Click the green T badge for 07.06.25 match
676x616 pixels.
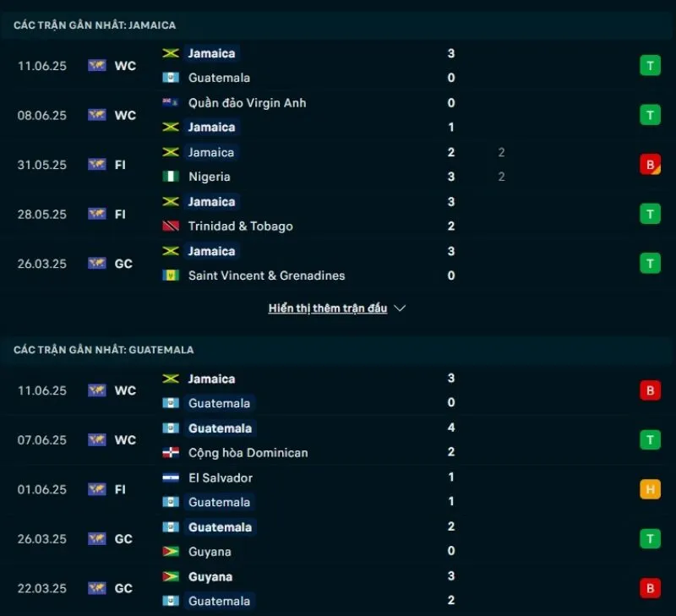pos(650,440)
